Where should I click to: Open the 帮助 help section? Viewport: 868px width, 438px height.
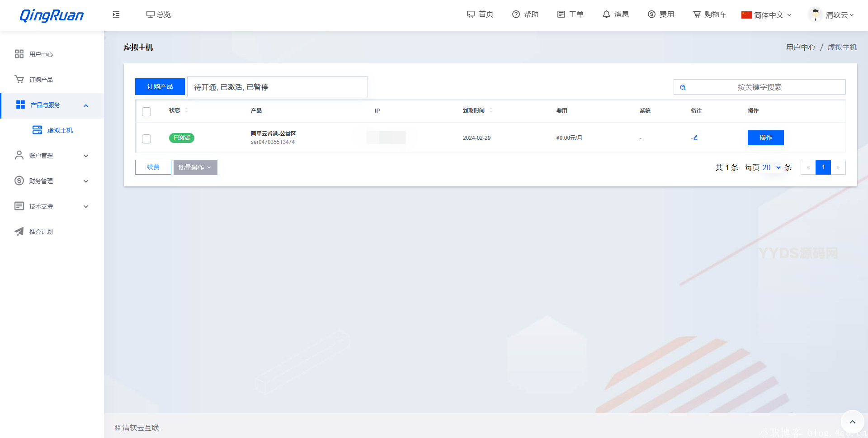(x=525, y=14)
